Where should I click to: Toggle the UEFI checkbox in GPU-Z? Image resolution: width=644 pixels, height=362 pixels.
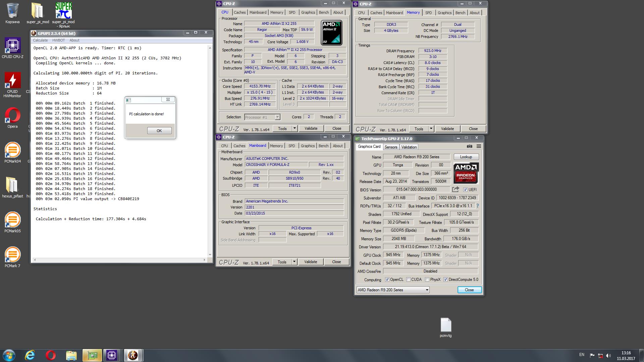pyautogui.click(x=465, y=190)
